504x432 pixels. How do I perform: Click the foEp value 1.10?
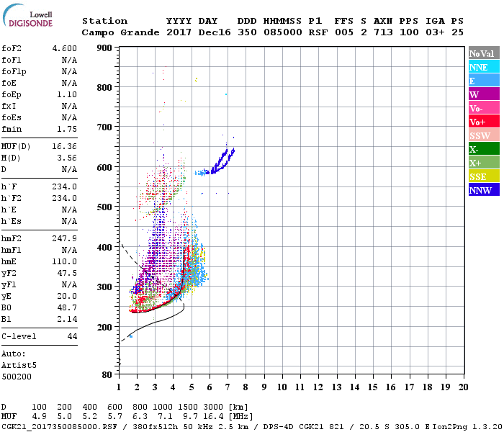(x=67, y=94)
